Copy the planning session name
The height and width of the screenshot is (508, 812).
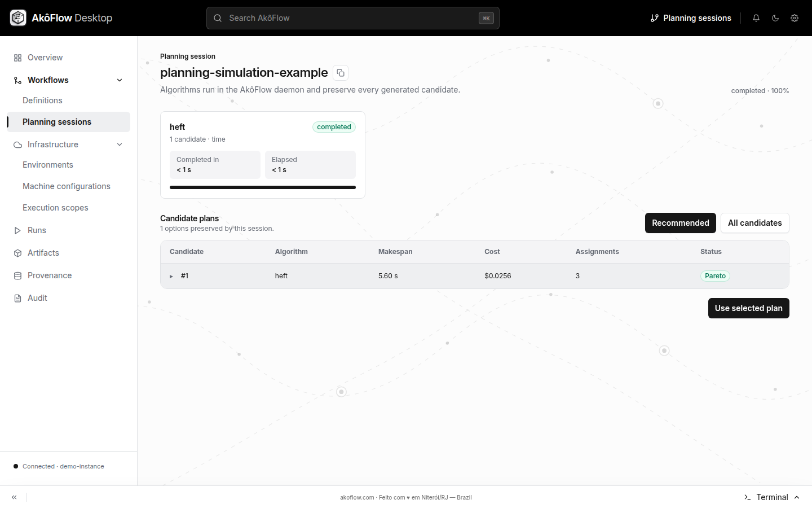click(341, 73)
